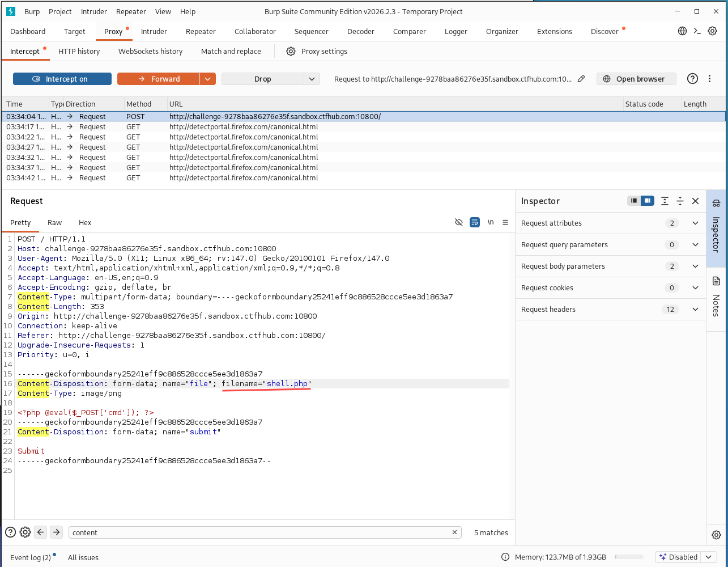Switch to the Intruder tab
Image resolution: width=728 pixels, height=567 pixels.
click(x=154, y=31)
